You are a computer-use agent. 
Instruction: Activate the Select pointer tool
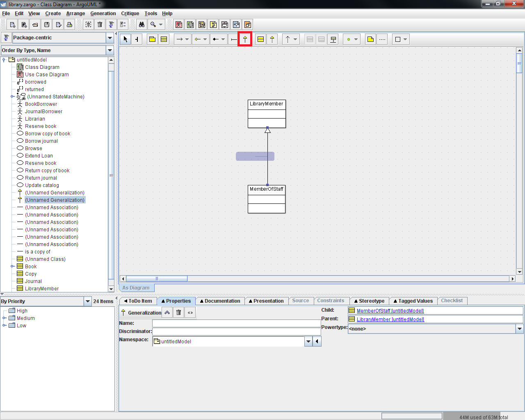tap(126, 39)
